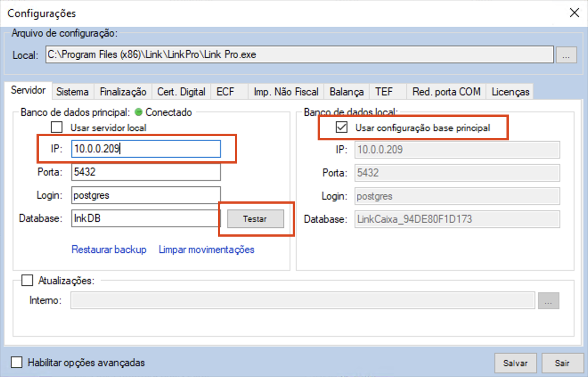Go to the ECF tab

coord(225,92)
